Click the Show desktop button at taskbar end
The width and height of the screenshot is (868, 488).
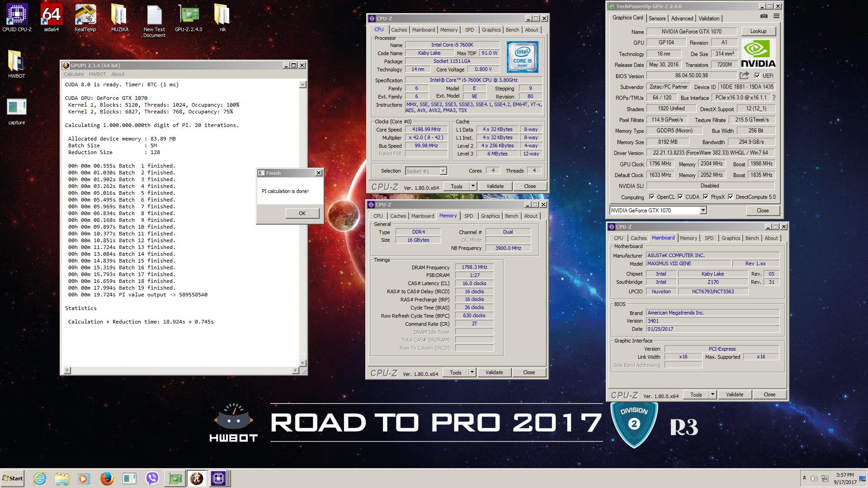click(x=863, y=479)
